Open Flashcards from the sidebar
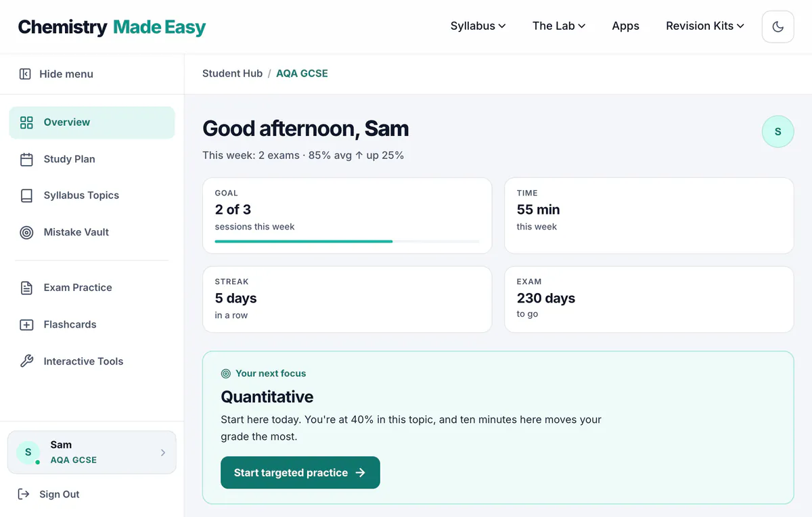 92,325
